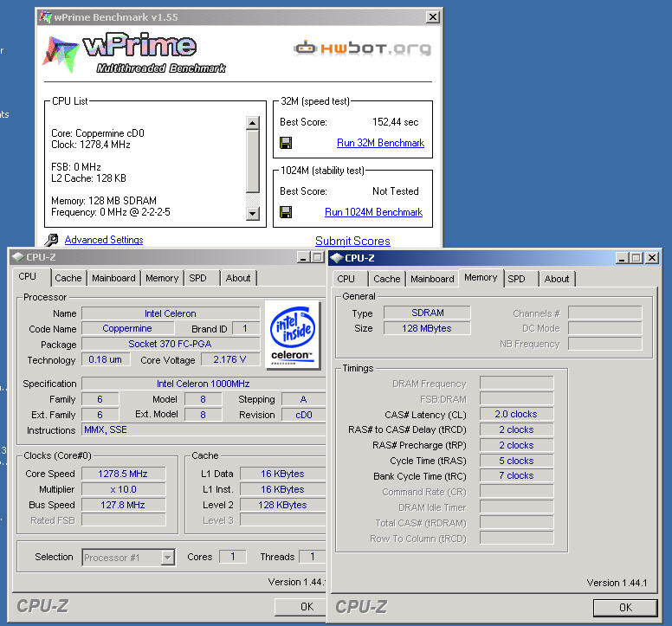Click the Revision cD0 value
The width and height of the screenshot is (672, 626).
pyautogui.click(x=304, y=415)
